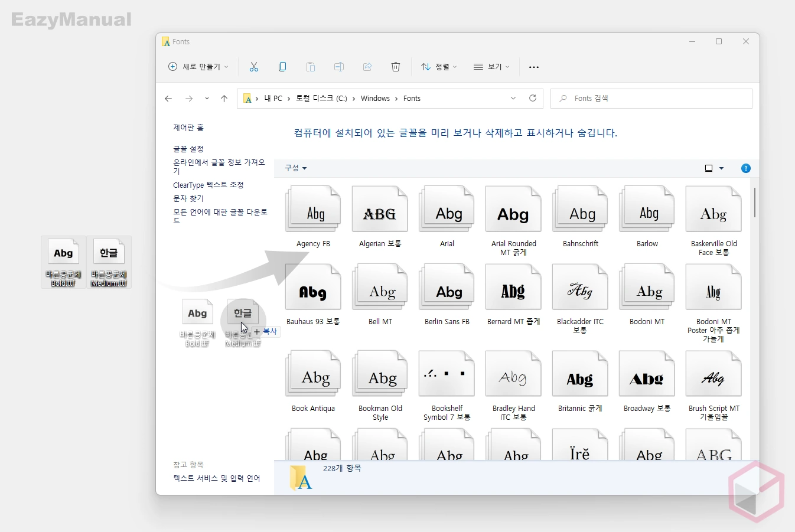This screenshot has height=532, width=795.
Task: Open 모든 언어에 대한 글꼴 다운로드 link
Action: click(220, 216)
